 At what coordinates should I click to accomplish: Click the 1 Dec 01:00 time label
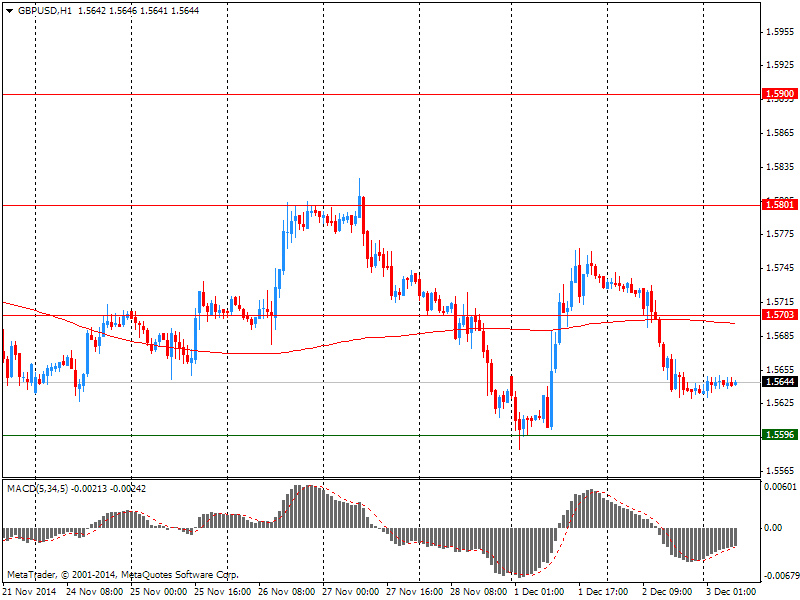click(x=539, y=592)
